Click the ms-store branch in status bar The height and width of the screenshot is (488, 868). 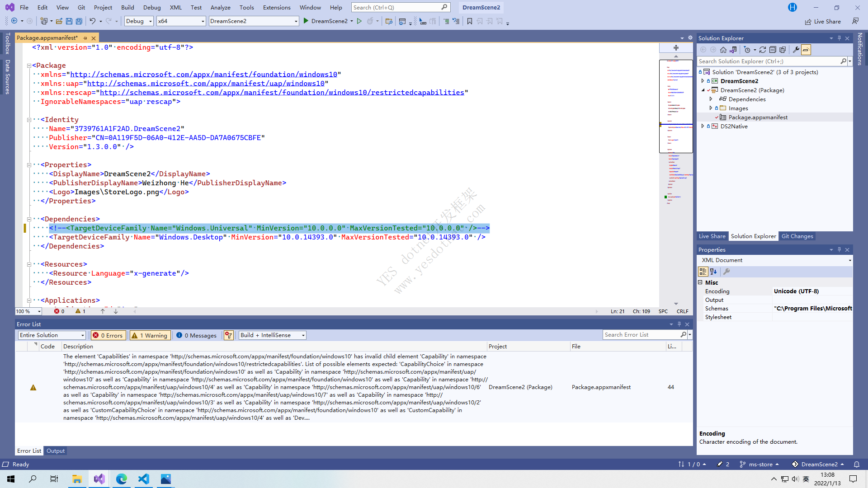[x=759, y=465]
